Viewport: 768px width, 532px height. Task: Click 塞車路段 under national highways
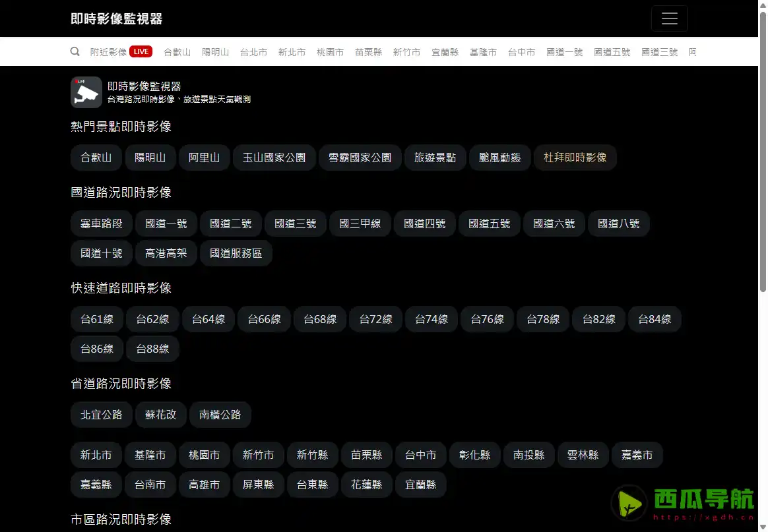click(101, 223)
